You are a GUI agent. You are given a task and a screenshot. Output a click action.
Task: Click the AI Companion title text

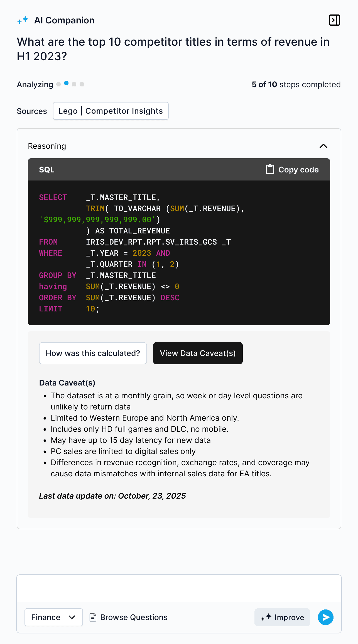click(x=64, y=20)
